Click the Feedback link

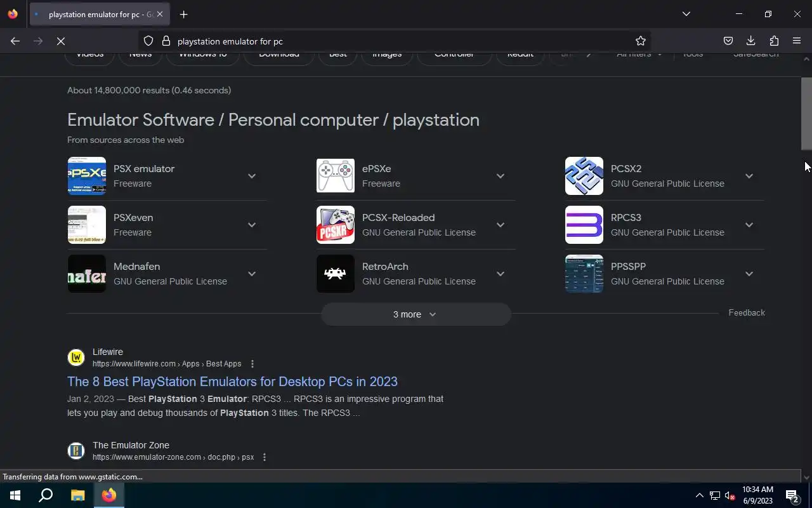pyautogui.click(x=747, y=312)
